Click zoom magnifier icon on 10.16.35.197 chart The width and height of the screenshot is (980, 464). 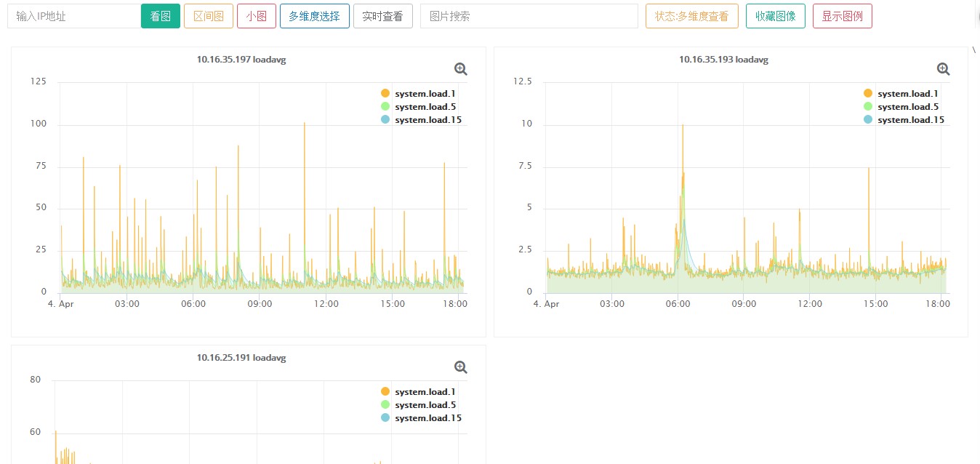pos(460,69)
